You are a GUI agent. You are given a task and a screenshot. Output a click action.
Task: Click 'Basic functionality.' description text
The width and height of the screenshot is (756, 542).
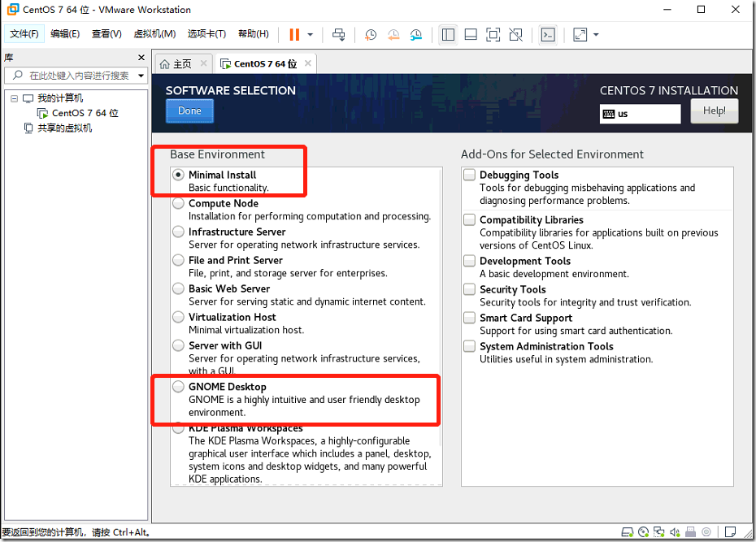tap(228, 188)
